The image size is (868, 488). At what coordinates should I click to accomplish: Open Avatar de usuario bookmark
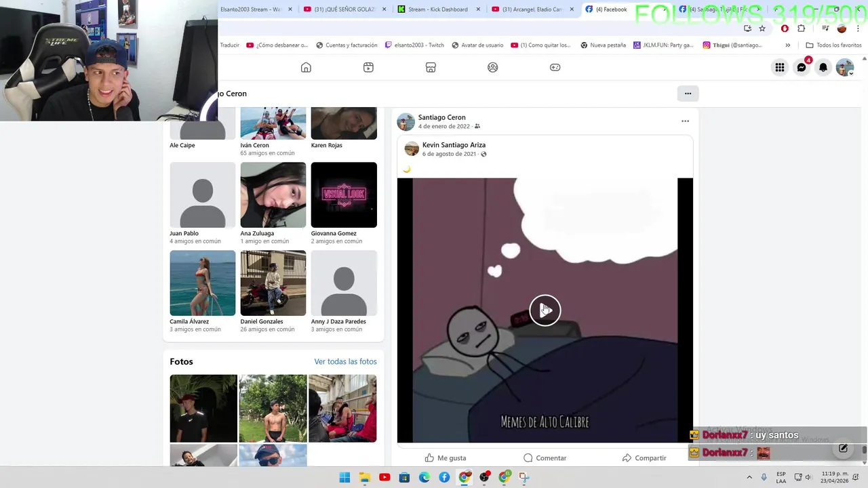pos(478,45)
